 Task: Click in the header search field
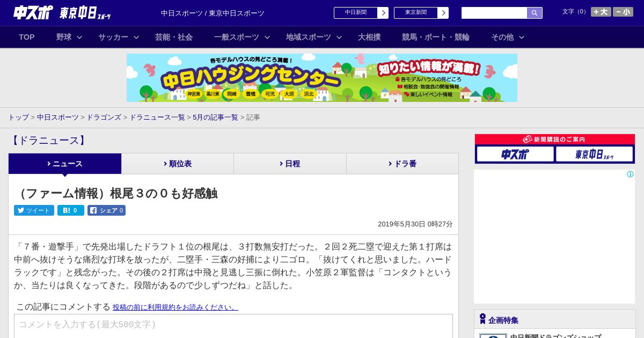(x=494, y=13)
